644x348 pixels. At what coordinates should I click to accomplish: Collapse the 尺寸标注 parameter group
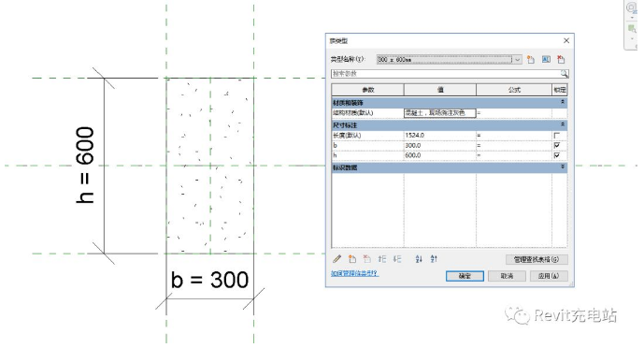[563, 124]
